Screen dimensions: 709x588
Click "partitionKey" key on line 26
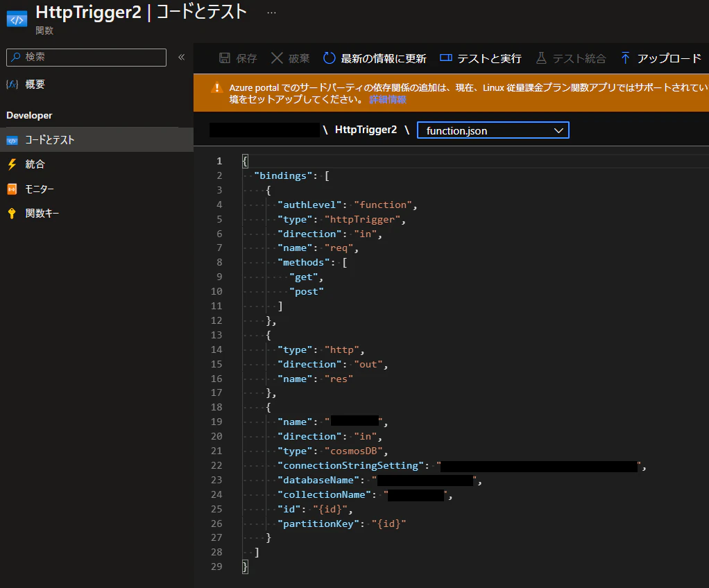tap(318, 524)
